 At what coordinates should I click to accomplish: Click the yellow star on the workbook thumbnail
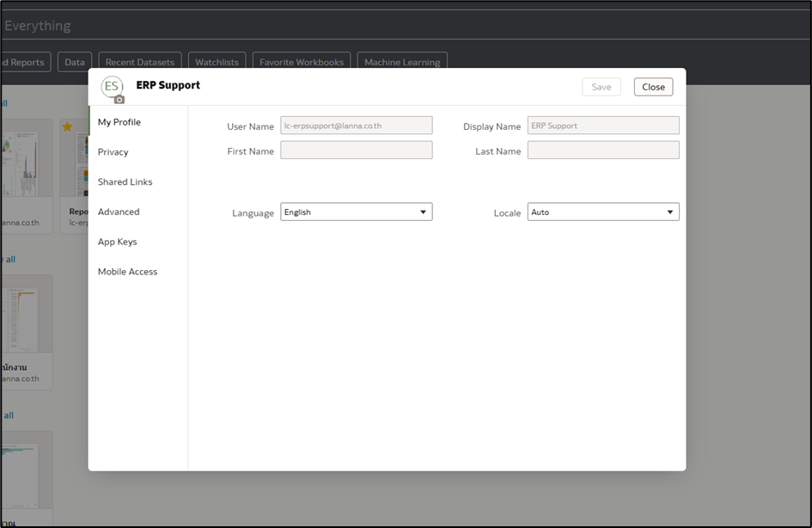[67, 127]
